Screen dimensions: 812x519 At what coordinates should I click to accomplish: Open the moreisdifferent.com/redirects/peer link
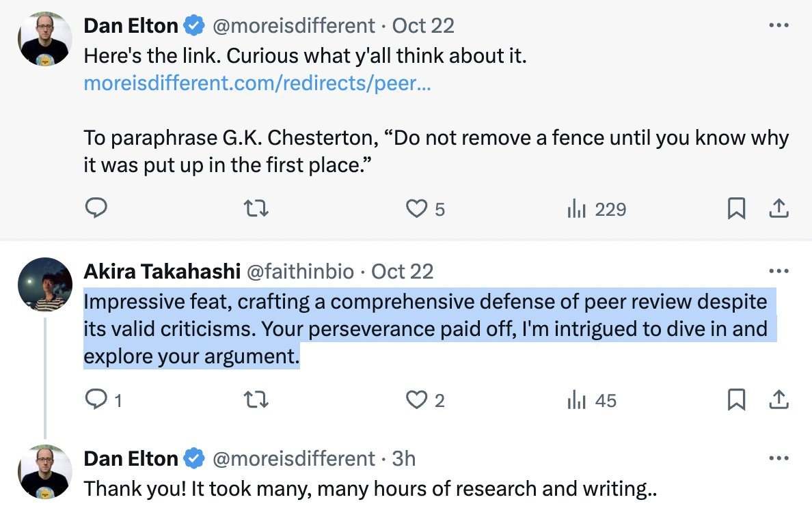[x=258, y=83]
